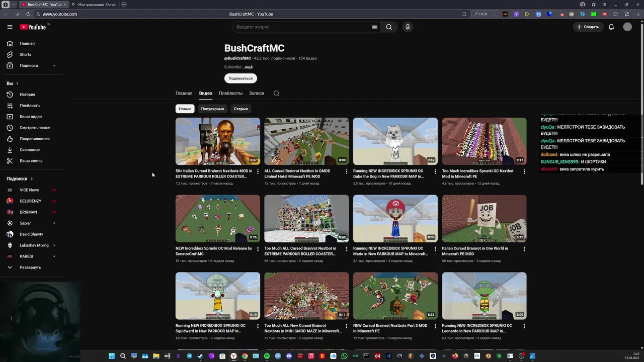Viewport: 644px width, 362px height.
Task: Open the on-screen keyboard icon in search box
Action: (x=374, y=27)
